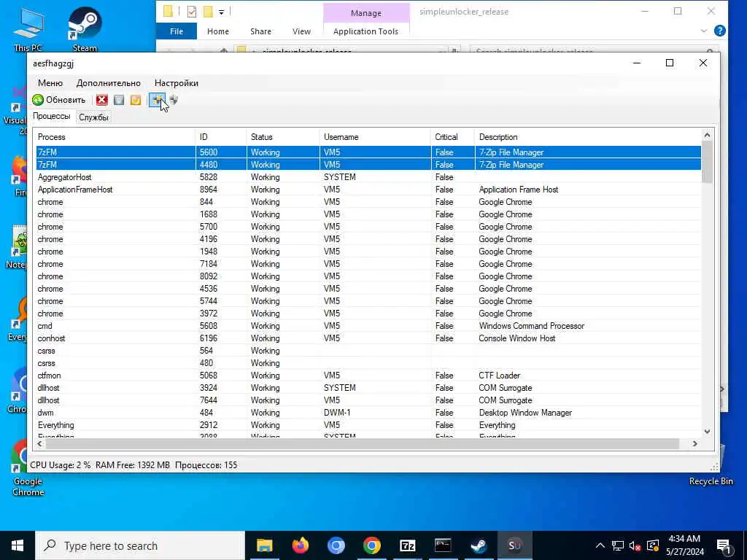Open the Дополнительно menu
The image size is (747, 560).
pos(109,83)
